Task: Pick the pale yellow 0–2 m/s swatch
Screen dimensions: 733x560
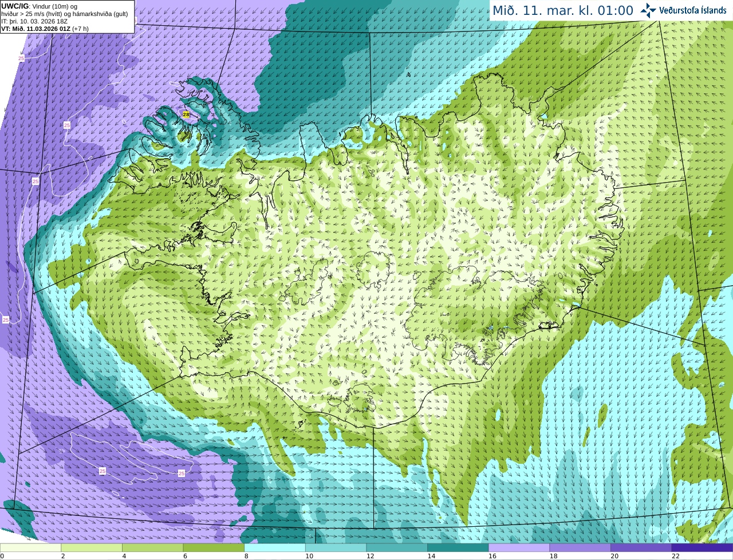Action: click(30, 547)
